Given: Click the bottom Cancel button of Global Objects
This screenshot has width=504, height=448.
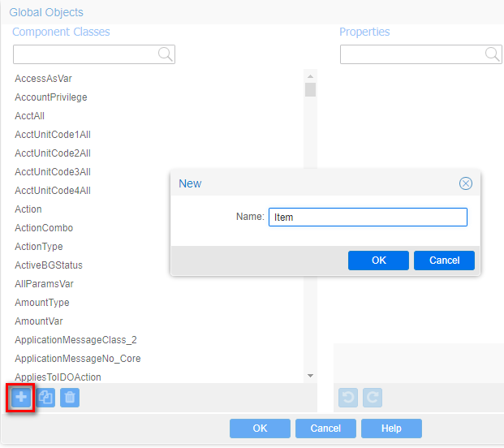Looking at the screenshot, I should (x=325, y=429).
